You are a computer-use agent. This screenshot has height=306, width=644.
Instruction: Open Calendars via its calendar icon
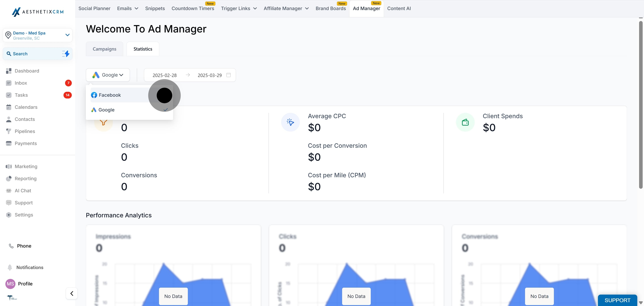point(9,107)
